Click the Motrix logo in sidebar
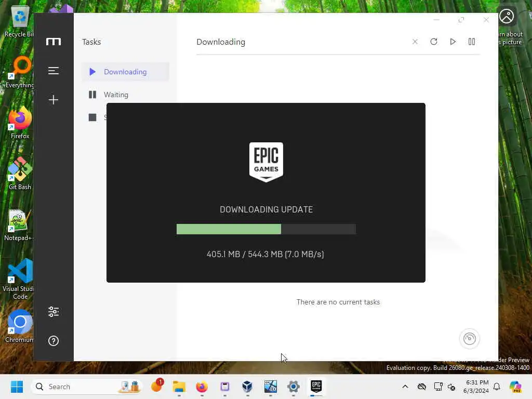 click(x=54, y=42)
